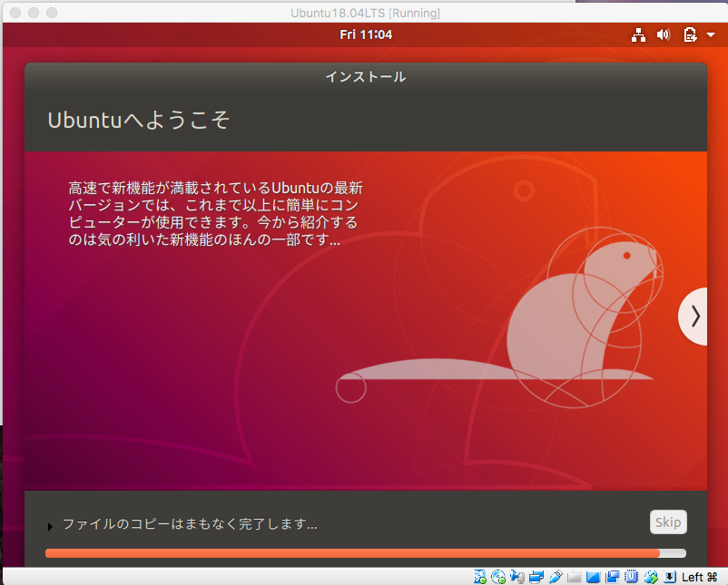The height and width of the screenshot is (585, 728).
Task: Click the Ubuntuへようこそ heading
Action: [138, 120]
